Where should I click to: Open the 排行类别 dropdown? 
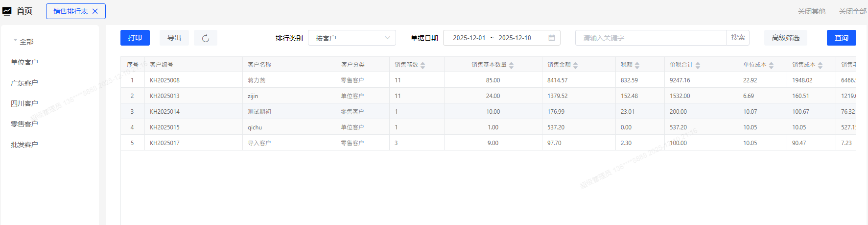[352, 38]
